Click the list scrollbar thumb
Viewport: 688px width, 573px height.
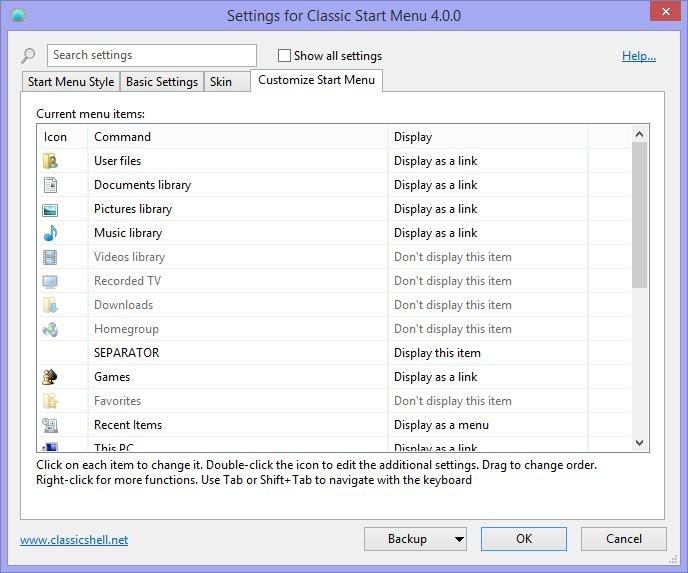(x=639, y=215)
